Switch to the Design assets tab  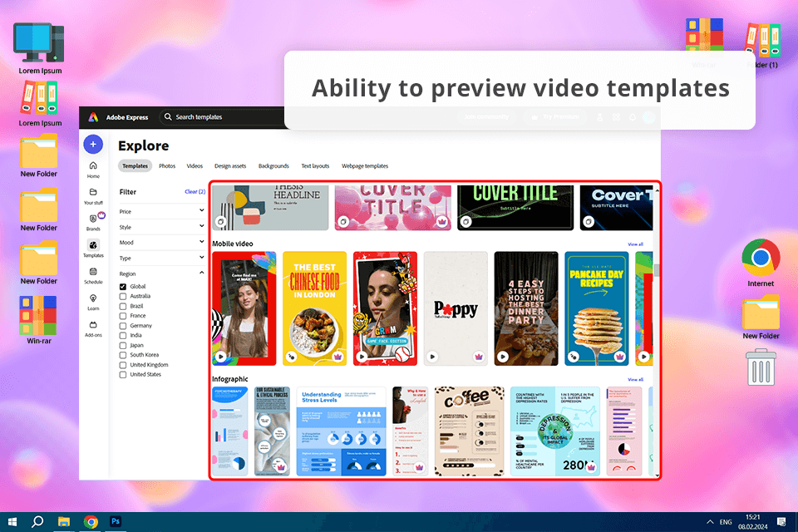[230, 166]
